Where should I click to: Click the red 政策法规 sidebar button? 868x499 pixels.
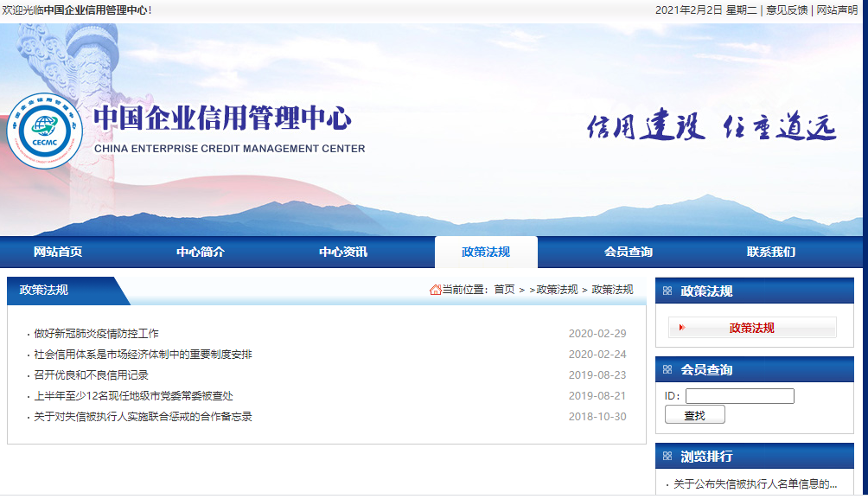(752, 327)
